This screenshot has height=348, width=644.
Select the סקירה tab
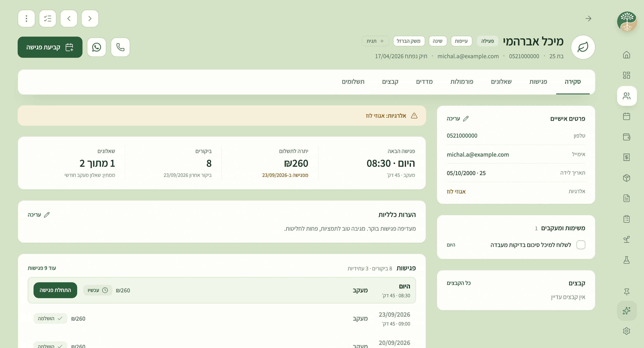click(x=573, y=82)
